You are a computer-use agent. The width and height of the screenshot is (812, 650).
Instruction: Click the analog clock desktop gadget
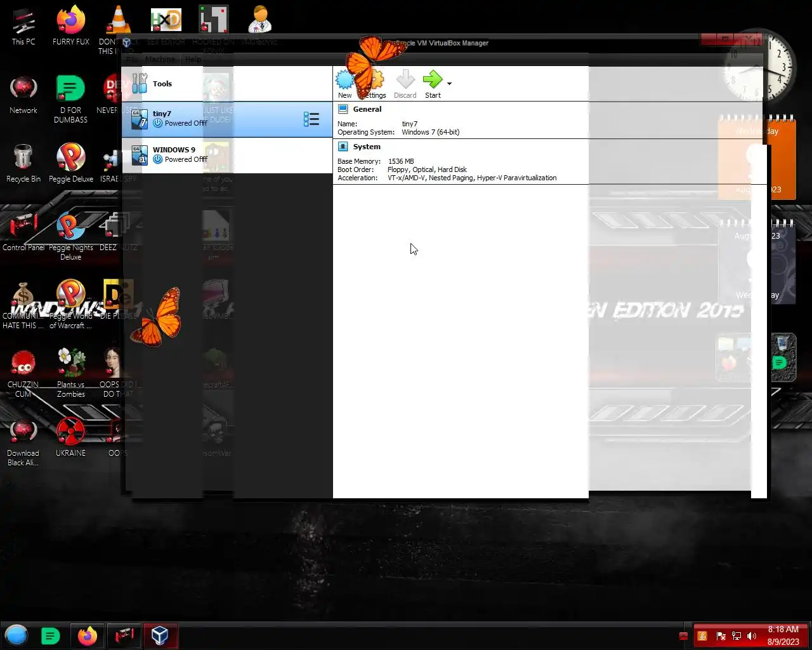coord(761,66)
